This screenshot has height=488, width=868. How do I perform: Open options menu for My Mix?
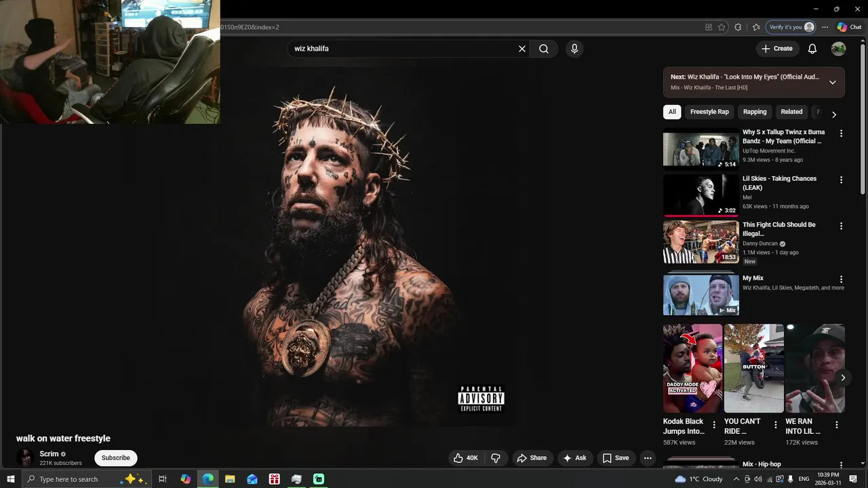point(841,279)
